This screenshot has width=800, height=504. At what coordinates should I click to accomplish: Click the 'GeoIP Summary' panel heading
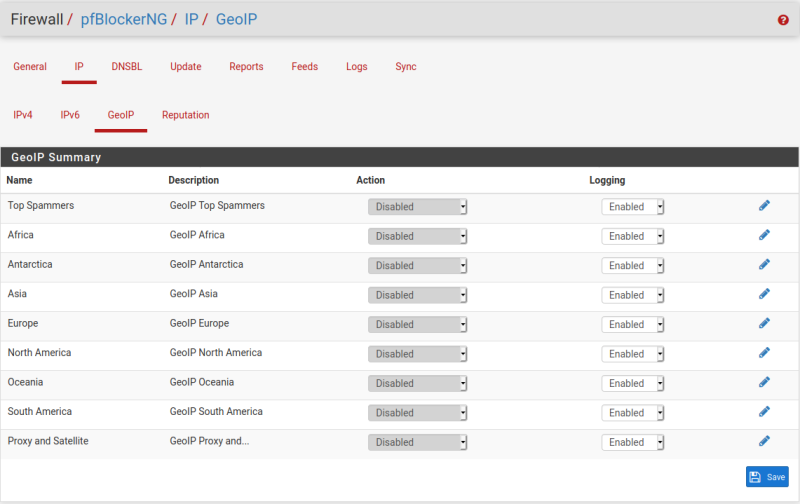pyautogui.click(x=56, y=157)
